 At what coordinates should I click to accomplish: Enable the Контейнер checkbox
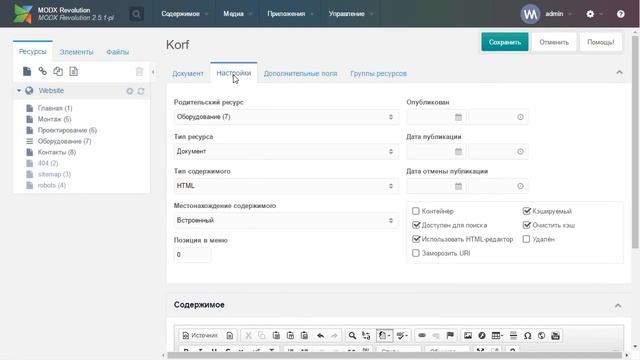click(416, 211)
